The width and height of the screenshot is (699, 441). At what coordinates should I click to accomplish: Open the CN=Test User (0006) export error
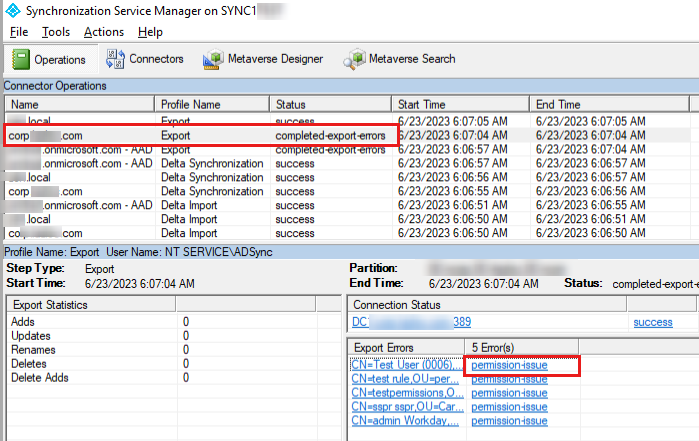(406, 365)
